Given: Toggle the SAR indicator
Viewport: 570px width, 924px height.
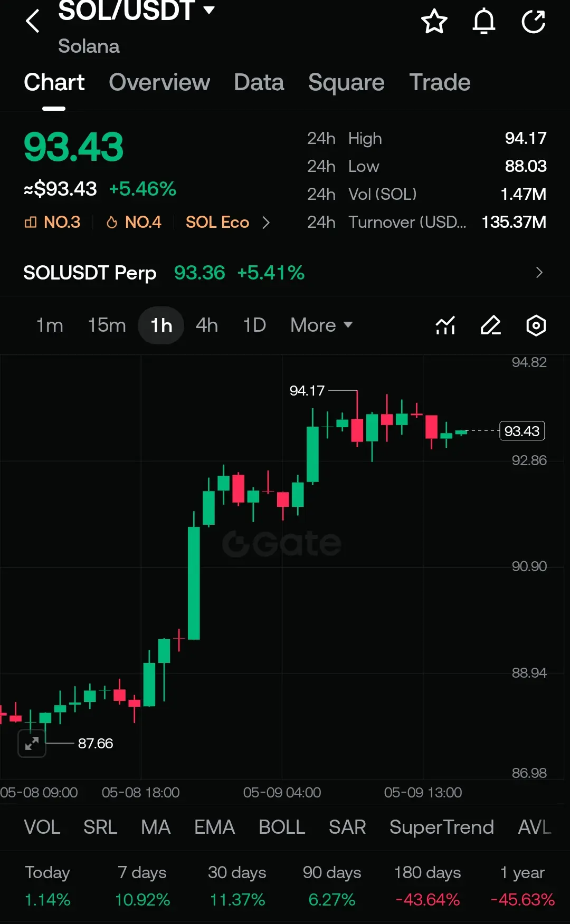Looking at the screenshot, I should (x=347, y=827).
